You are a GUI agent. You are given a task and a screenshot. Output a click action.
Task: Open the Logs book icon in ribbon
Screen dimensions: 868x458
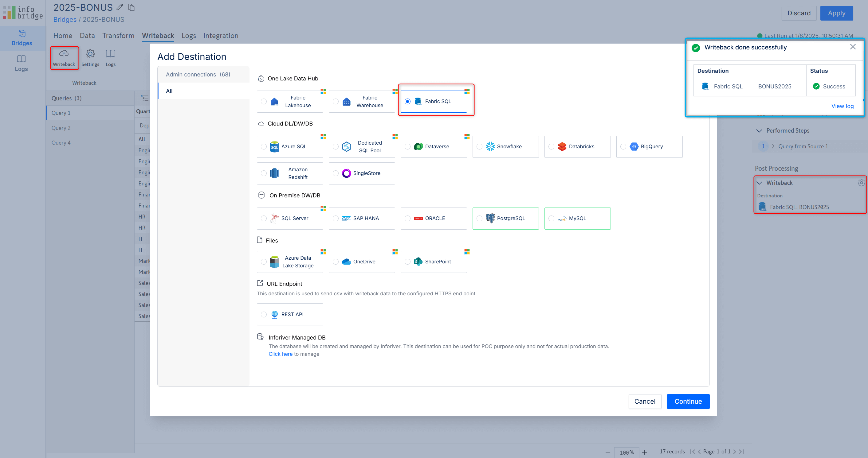click(x=111, y=53)
